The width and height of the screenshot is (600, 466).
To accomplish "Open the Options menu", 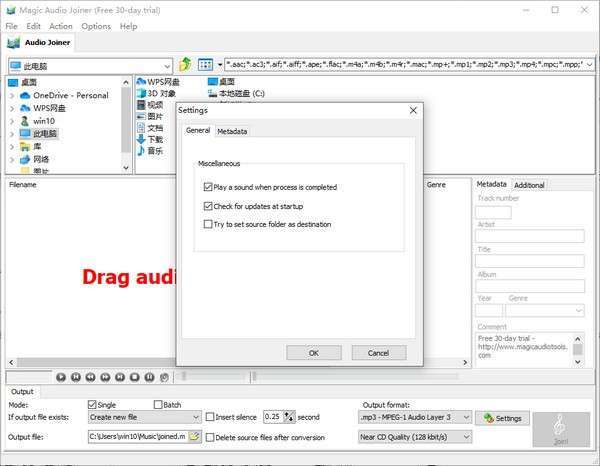I will point(96,26).
